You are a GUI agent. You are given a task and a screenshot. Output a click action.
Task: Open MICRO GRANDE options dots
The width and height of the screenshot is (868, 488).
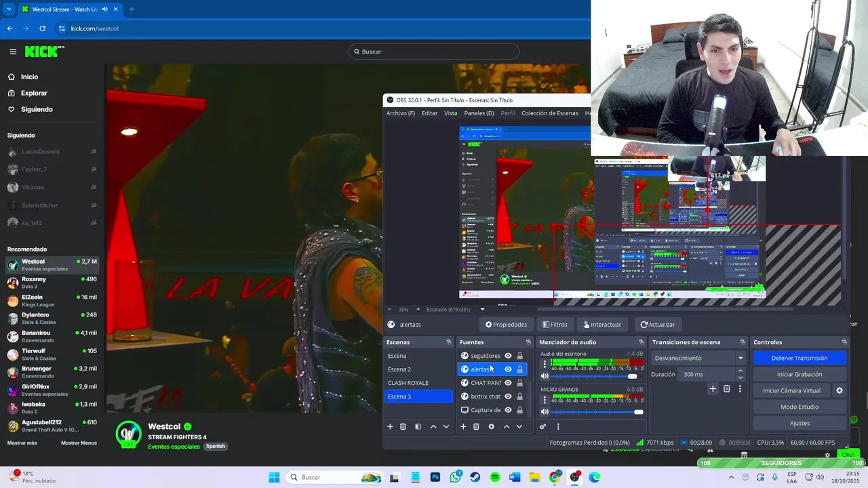tap(545, 400)
